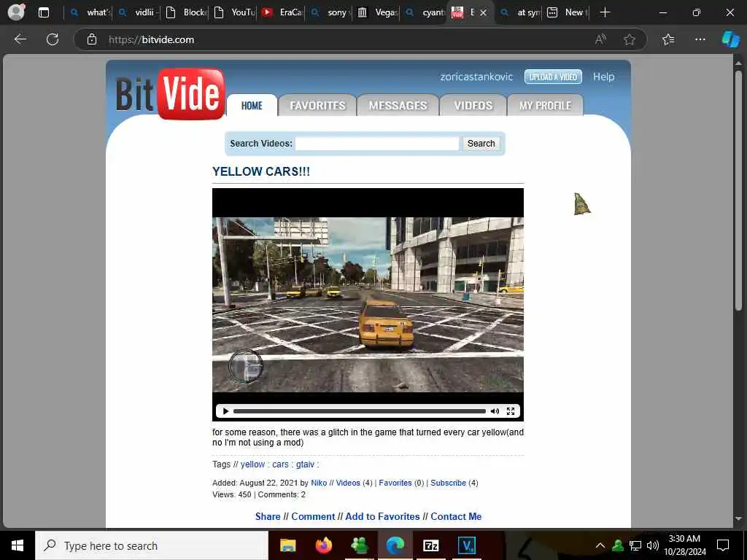Switch to the EraCa browser tab
The width and height of the screenshot is (747, 560).
point(282,12)
